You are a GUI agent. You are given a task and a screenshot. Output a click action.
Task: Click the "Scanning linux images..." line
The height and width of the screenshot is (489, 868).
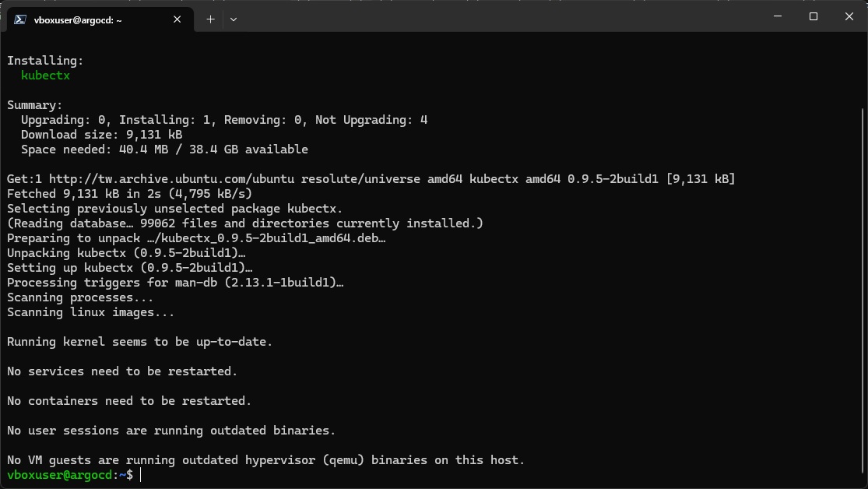tap(91, 312)
